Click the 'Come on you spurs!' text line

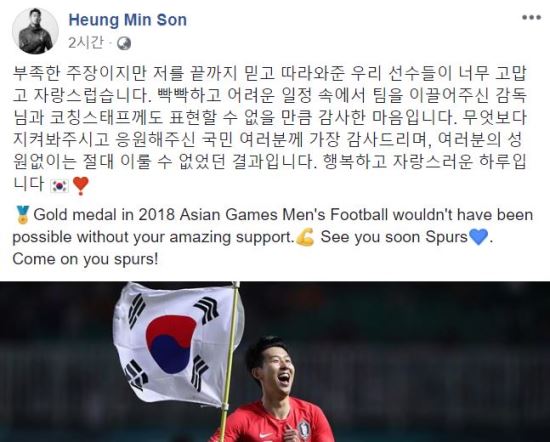[85, 260]
